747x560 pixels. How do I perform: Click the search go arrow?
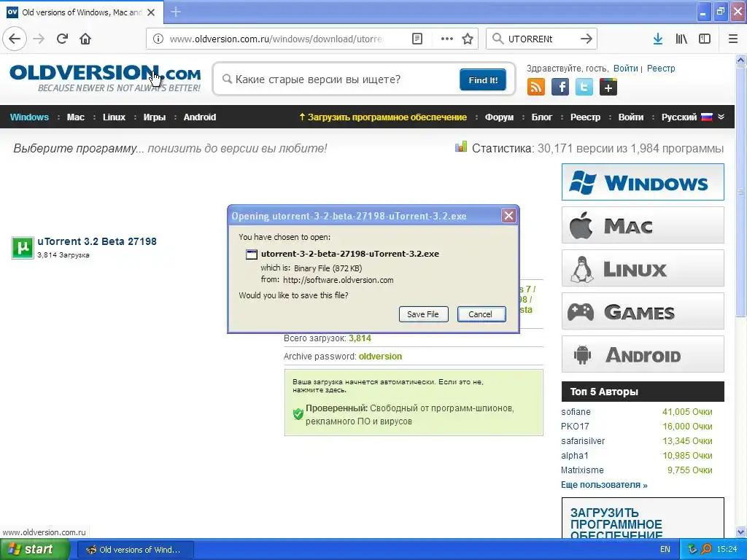pyautogui.click(x=587, y=39)
